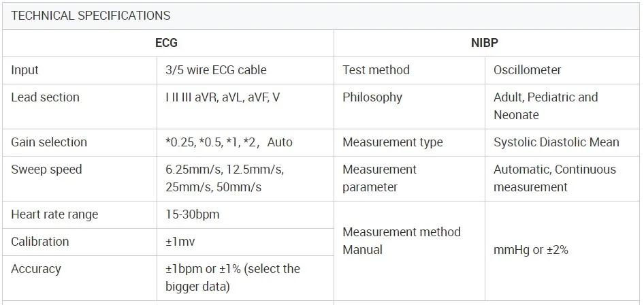Click the 15-30bpm heart rate value

tap(193, 214)
